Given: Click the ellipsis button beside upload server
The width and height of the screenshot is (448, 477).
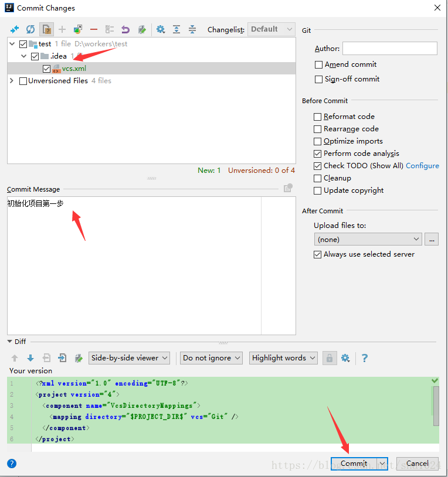Looking at the screenshot, I should pyautogui.click(x=432, y=240).
